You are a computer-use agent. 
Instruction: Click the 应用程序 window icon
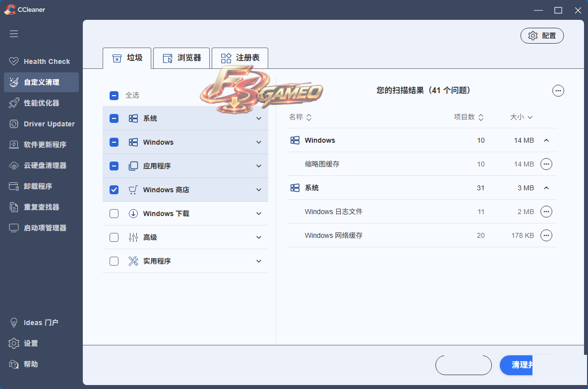(133, 166)
